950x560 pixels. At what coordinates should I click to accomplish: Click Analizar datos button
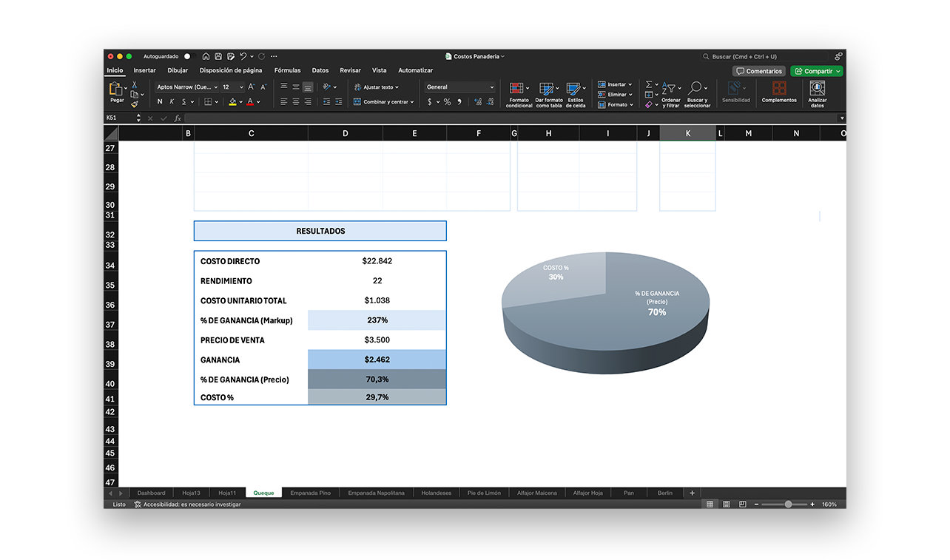(x=818, y=95)
